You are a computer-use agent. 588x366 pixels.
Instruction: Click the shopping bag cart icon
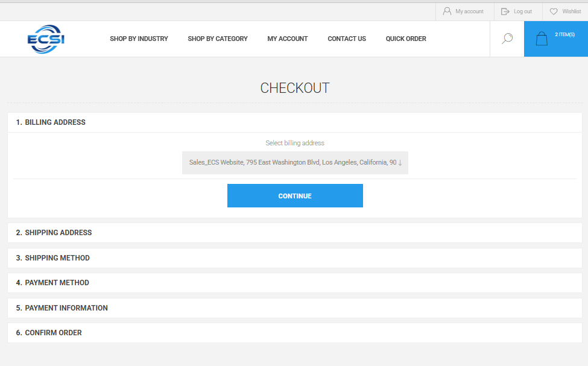point(542,38)
